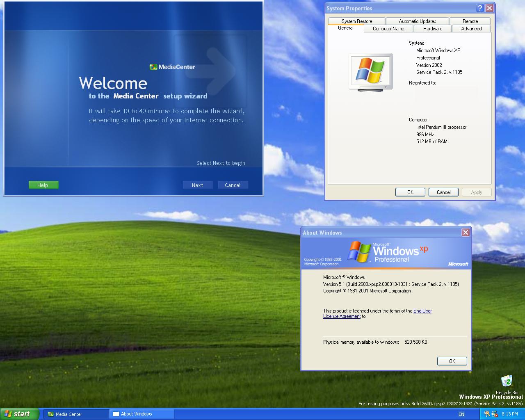
Task: Click the question mark help icon in System Properties
Action: coord(480,8)
